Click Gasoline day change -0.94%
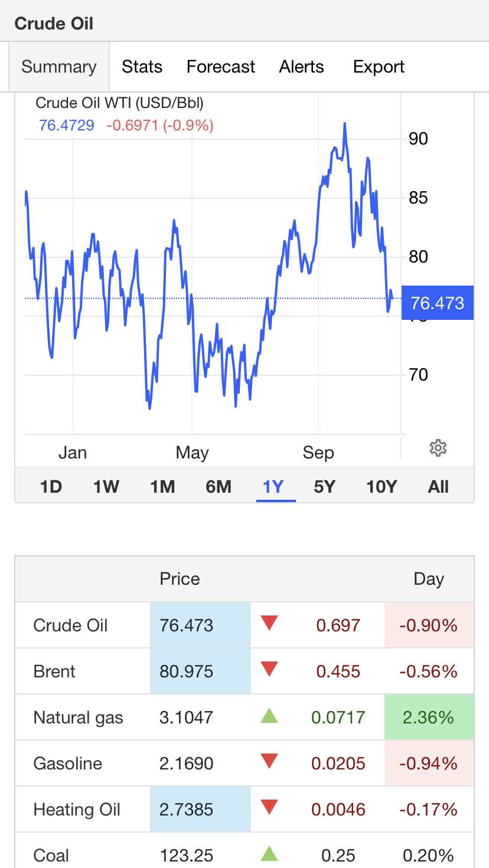The height and width of the screenshot is (868, 489). [x=429, y=764]
